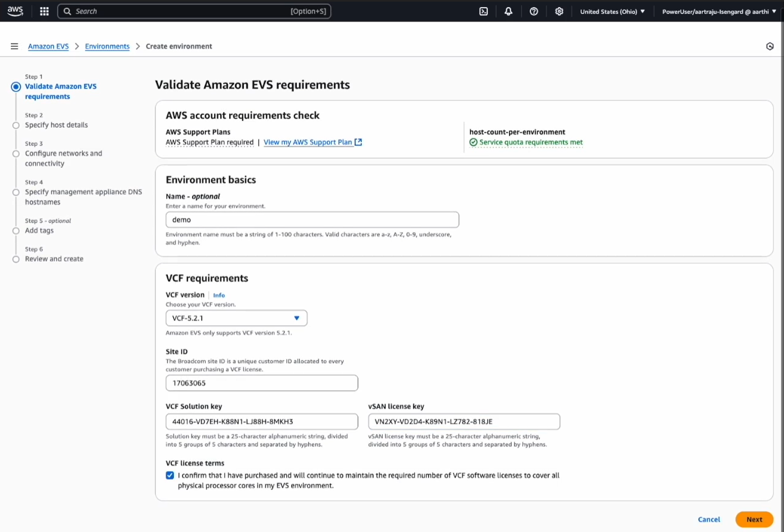Click 'Service quota requirements met' status text
This screenshot has height=532, width=784.
[531, 142]
